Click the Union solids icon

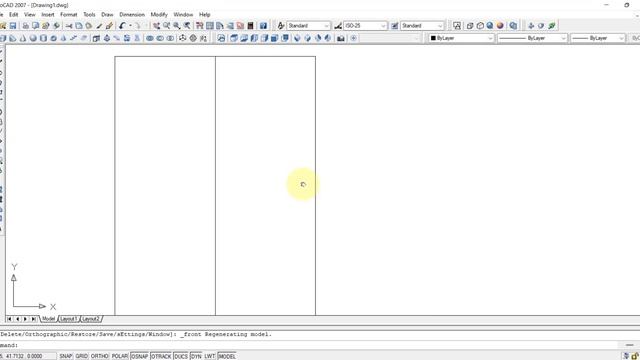click(x=150, y=38)
